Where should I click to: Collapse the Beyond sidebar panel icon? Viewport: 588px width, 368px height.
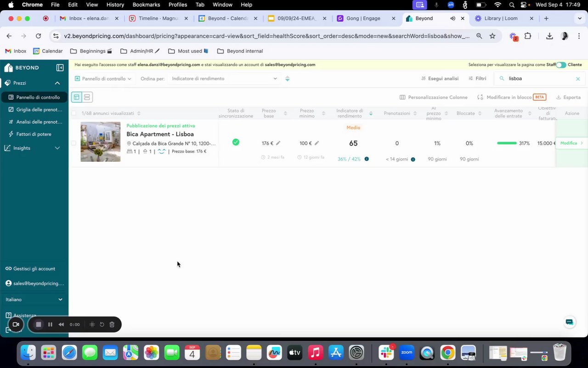tap(60, 68)
